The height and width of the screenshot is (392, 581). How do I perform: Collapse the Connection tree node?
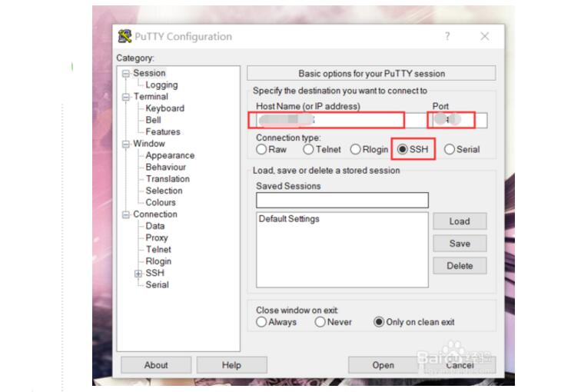(126, 214)
